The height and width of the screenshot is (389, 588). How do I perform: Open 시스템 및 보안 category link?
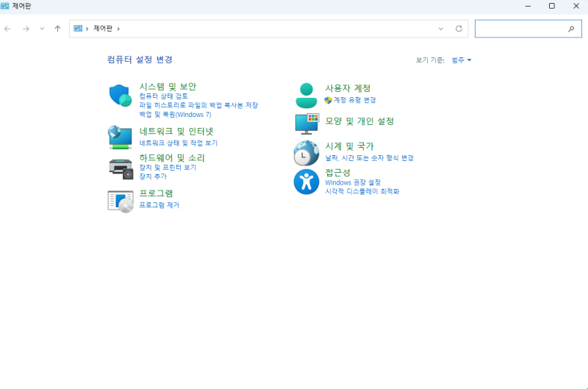(168, 87)
